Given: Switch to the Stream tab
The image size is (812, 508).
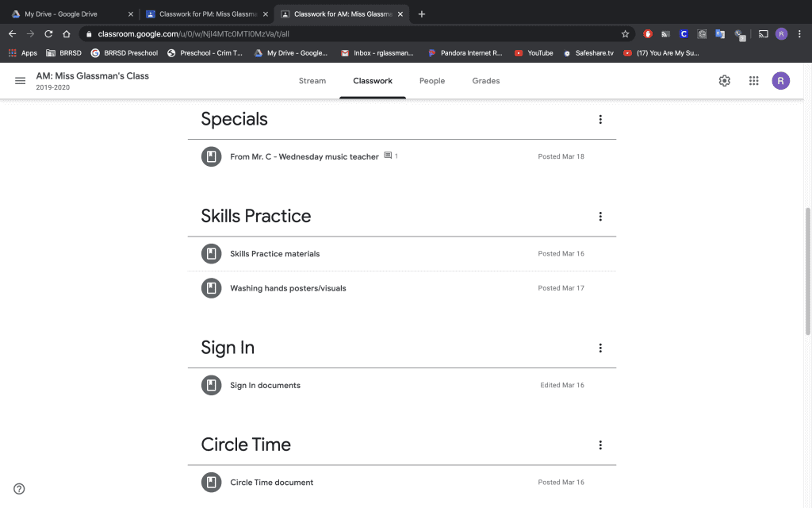Looking at the screenshot, I should pyautogui.click(x=312, y=81).
